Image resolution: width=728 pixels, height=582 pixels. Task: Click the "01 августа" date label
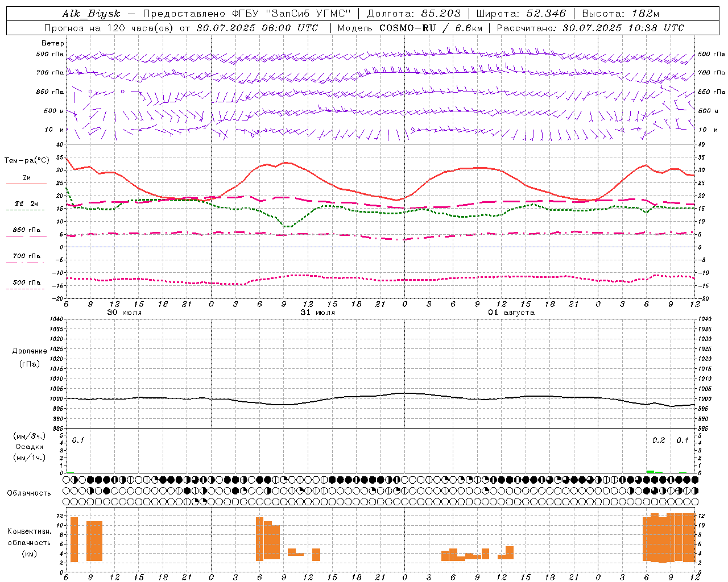pos(511,313)
